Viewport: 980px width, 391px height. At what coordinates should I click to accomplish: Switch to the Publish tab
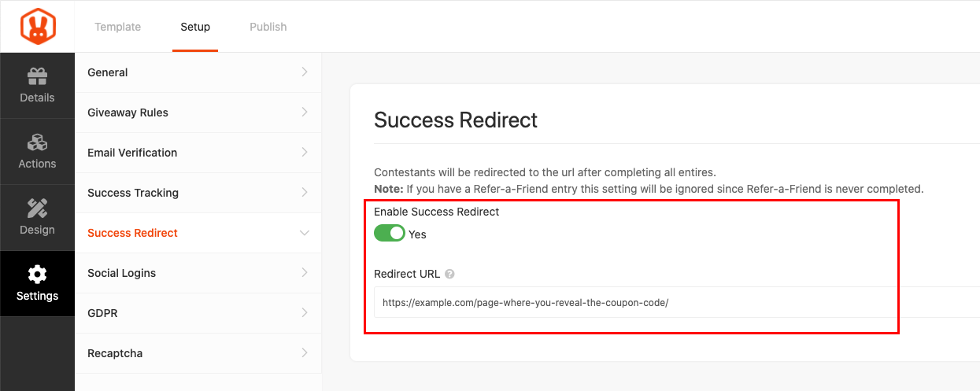pos(268,27)
